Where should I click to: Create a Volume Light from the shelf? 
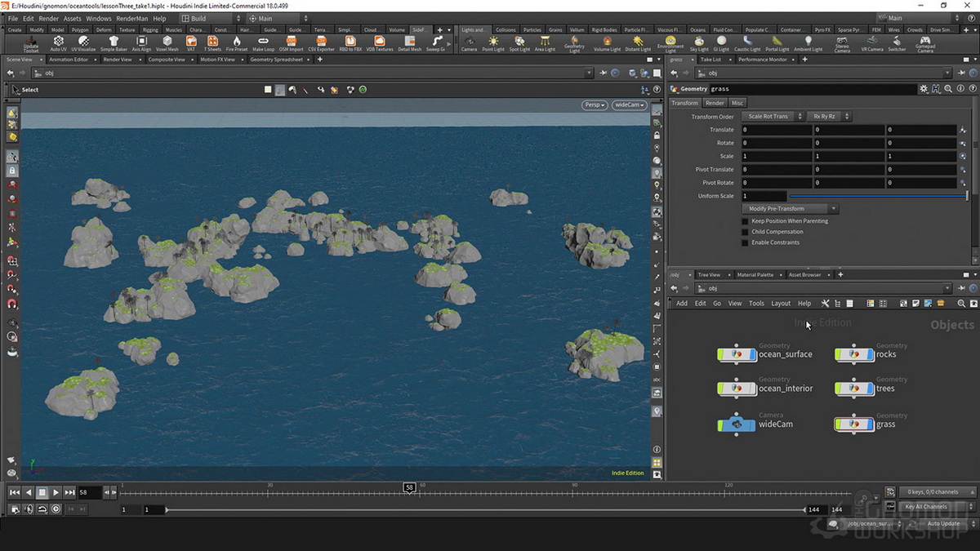point(607,43)
